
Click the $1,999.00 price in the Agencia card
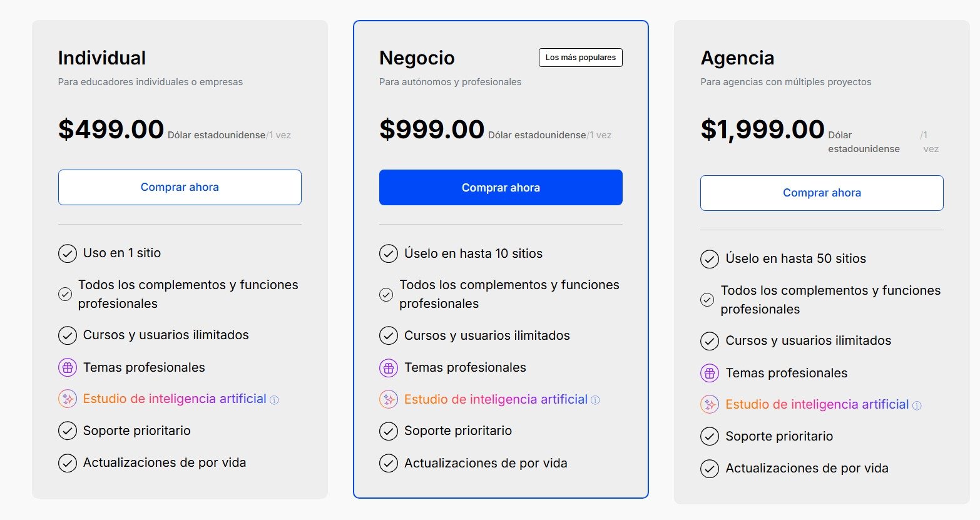(x=762, y=130)
